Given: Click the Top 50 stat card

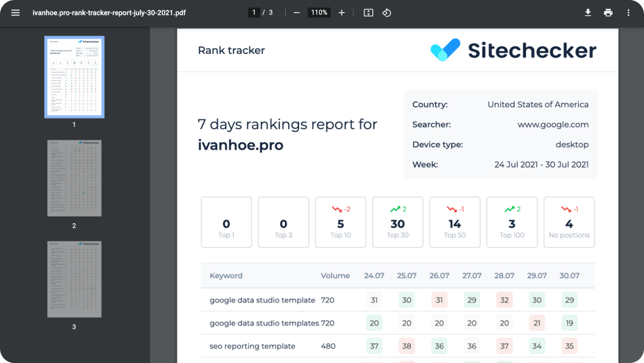Looking at the screenshot, I should [x=455, y=222].
